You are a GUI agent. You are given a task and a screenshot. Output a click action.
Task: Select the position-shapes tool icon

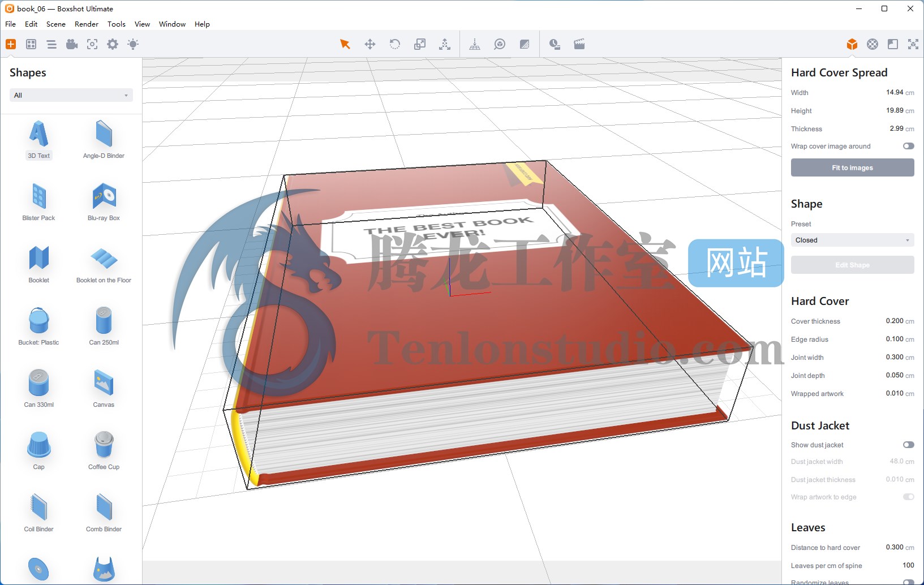[445, 44]
